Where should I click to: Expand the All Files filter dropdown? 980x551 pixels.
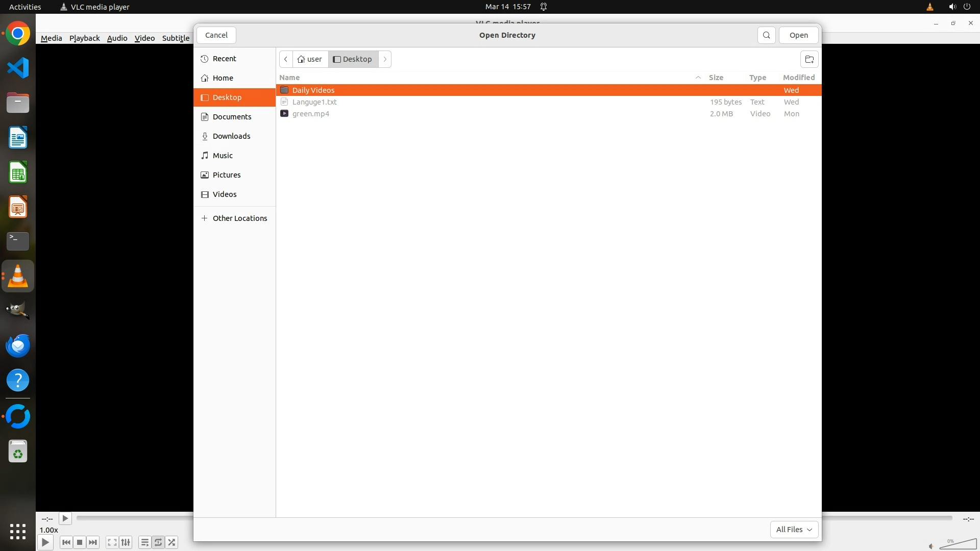click(794, 530)
